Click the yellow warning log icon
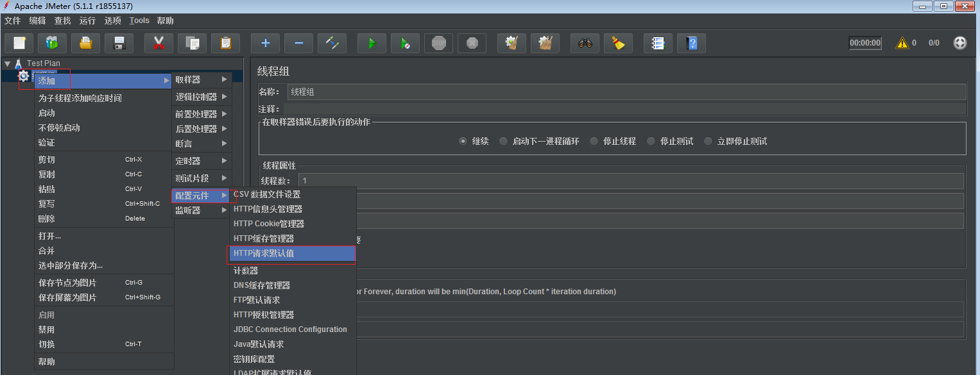The width and height of the screenshot is (980, 375). (902, 43)
